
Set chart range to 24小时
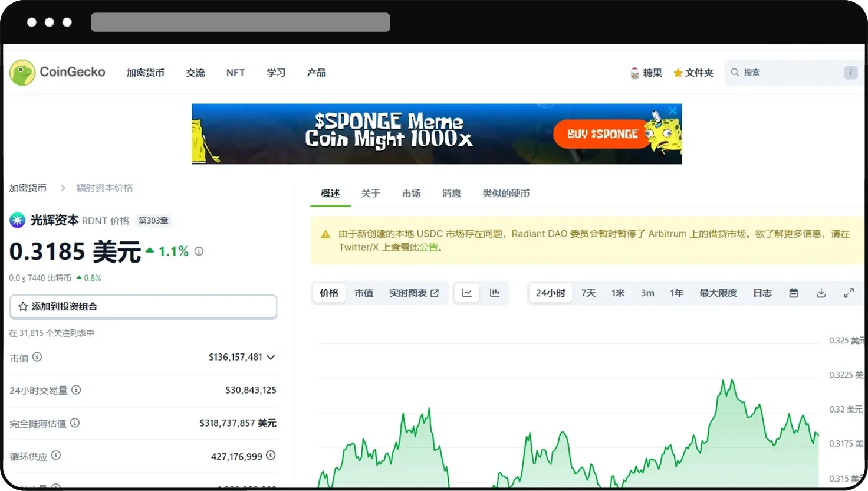tap(551, 293)
